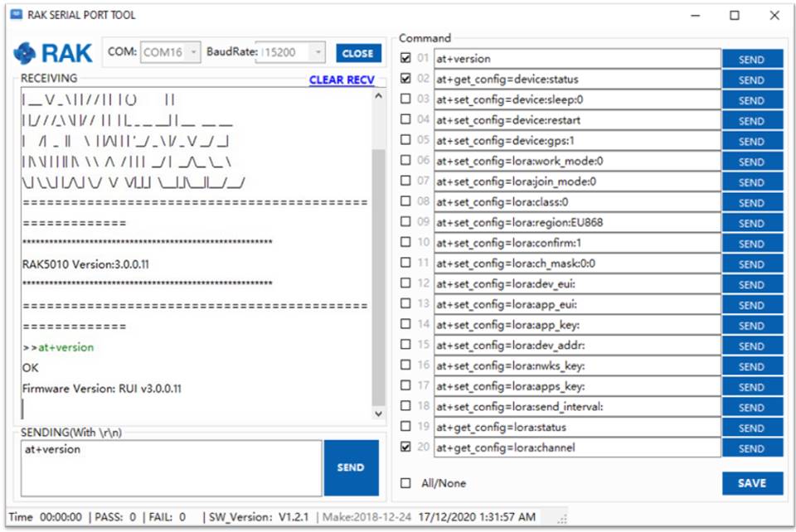The image size is (796, 532).
Task: Click the large SEND button under SENDING
Action: click(x=351, y=467)
